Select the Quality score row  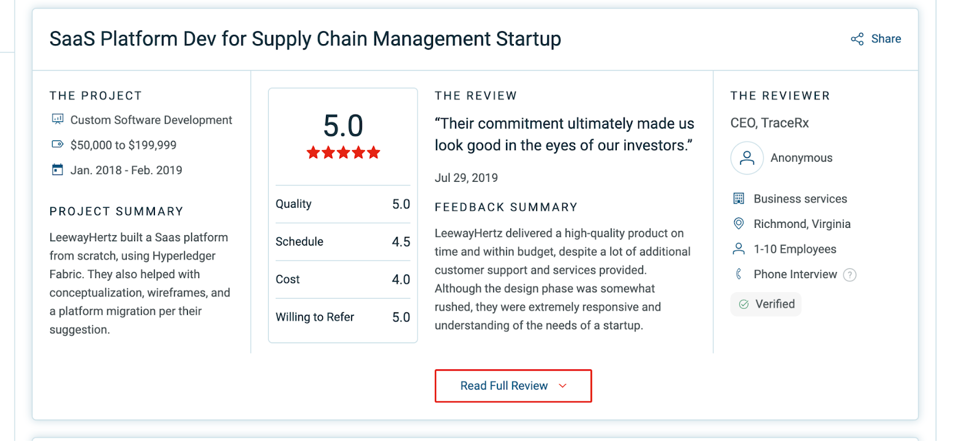(x=343, y=204)
